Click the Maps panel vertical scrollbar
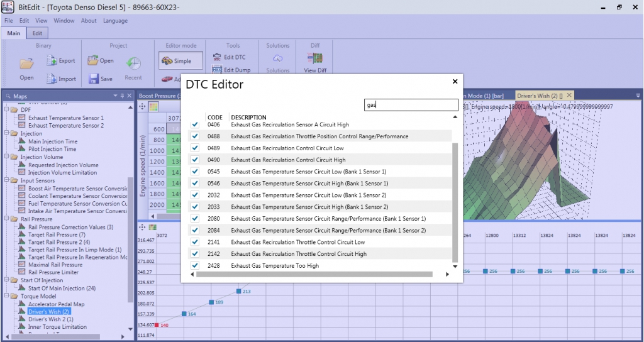Screen dimensions: 644x342 (130, 240)
